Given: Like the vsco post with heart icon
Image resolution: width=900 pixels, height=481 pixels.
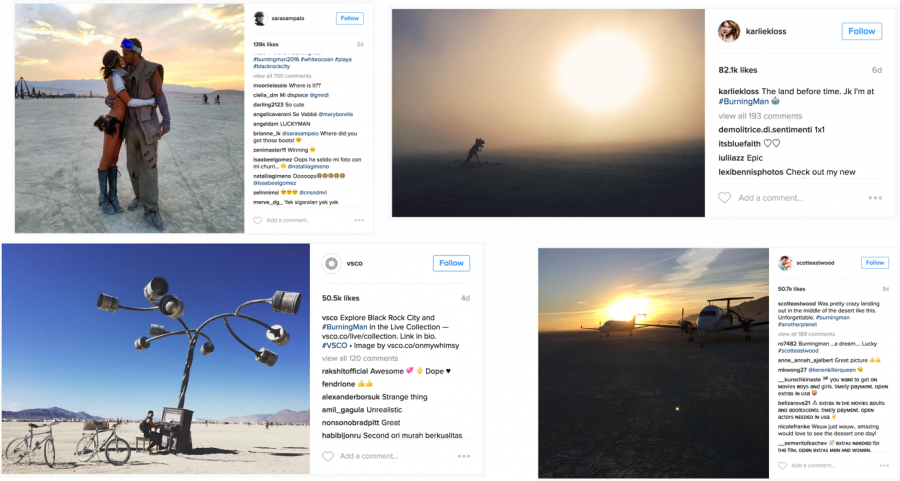Looking at the screenshot, I should [328, 456].
